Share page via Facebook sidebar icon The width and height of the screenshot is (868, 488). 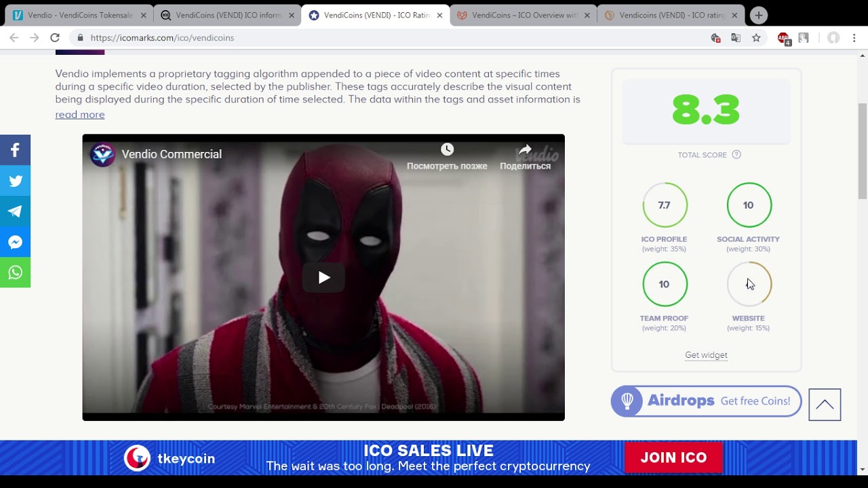point(15,150)
